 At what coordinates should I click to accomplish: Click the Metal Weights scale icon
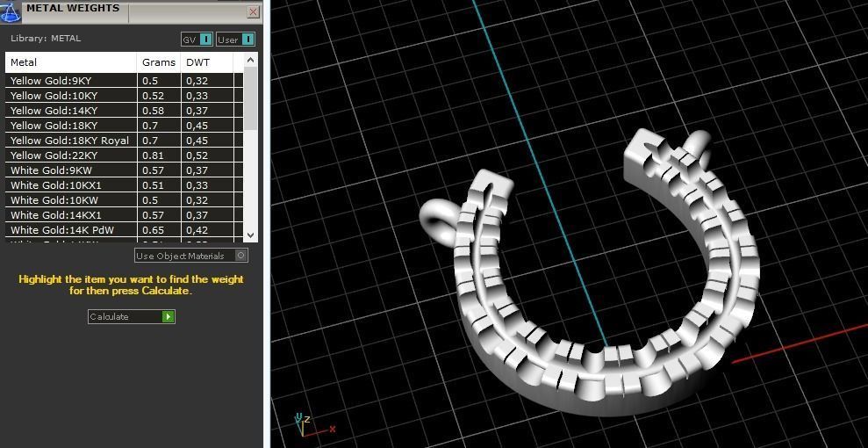11,11
